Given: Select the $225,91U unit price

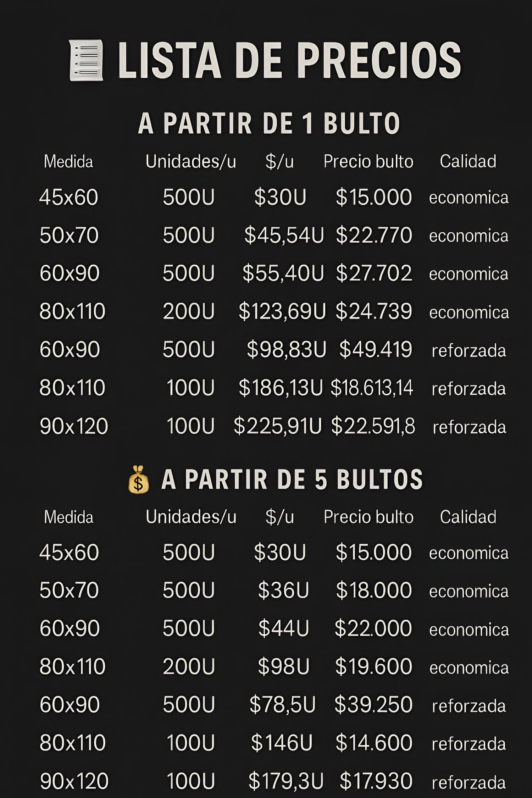Looking at the screenshot, I should [278, 426].
